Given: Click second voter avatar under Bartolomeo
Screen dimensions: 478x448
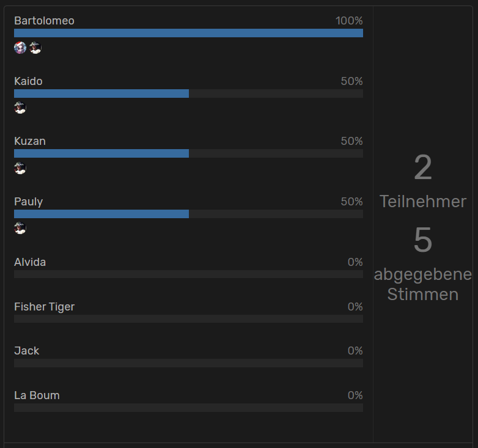Looking at the screenshot, I should [x=35, y=48].
